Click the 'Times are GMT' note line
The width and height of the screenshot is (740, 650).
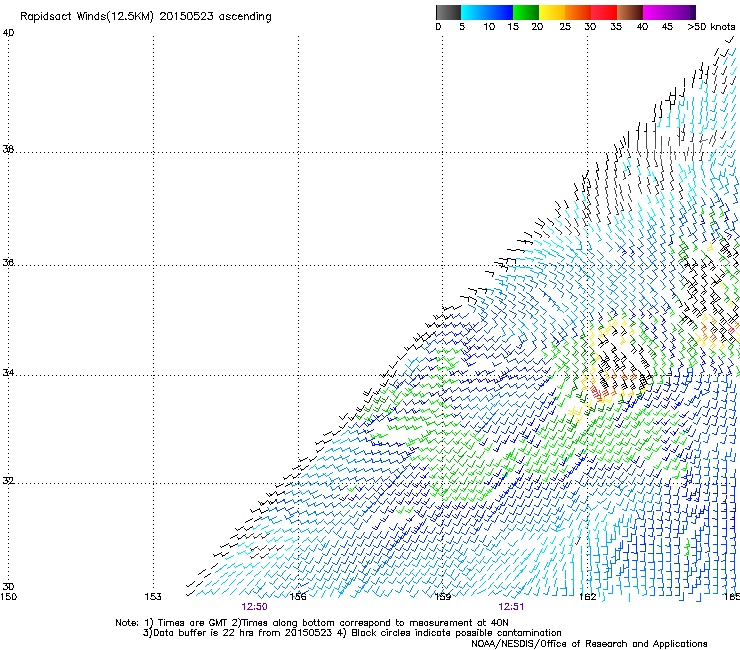pyautogui.click(x=312, y=623)
